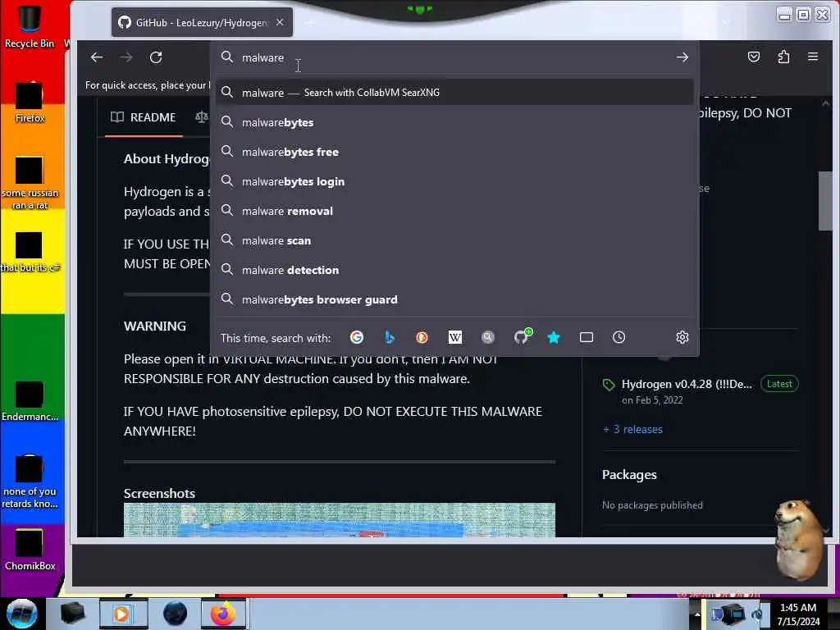Search history with the clock icon
Viewport: 840px width, 630px height.
(619, 337)
